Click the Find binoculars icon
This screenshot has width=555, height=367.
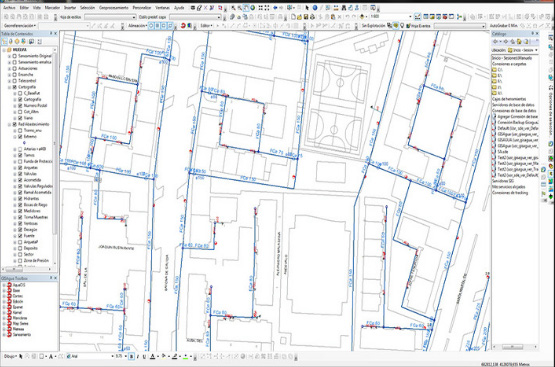pos(344,7)
